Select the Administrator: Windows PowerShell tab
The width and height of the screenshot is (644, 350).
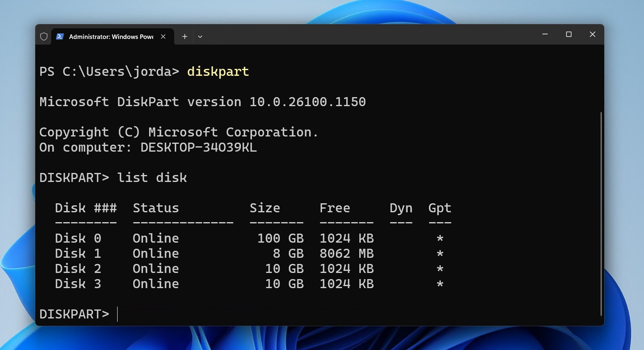[112, 36]
